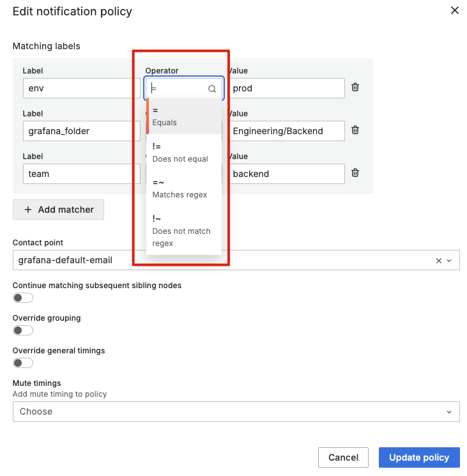This screenshot has height=476, width=467.
Task: Remove the team matcher with trash icon
Action: [x=355, y=173]
